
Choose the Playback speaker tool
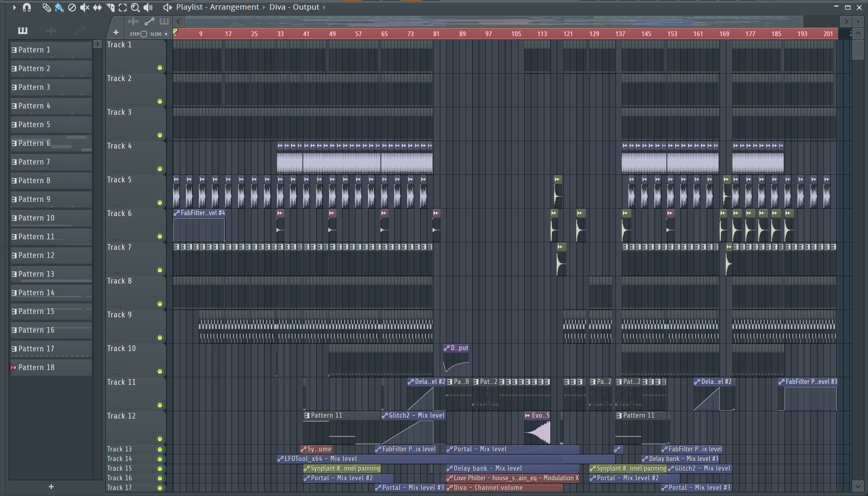(148, 7)
